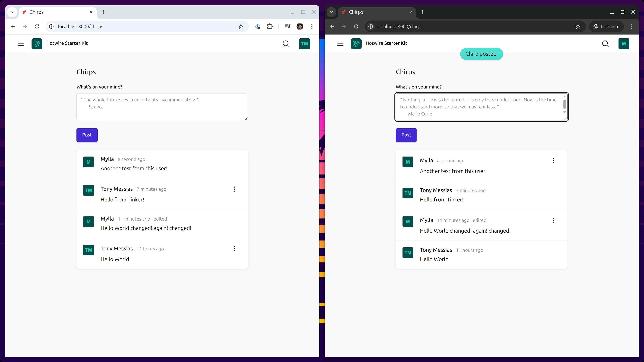Open media controls icon in Chrome toolbar

(288, 26)
